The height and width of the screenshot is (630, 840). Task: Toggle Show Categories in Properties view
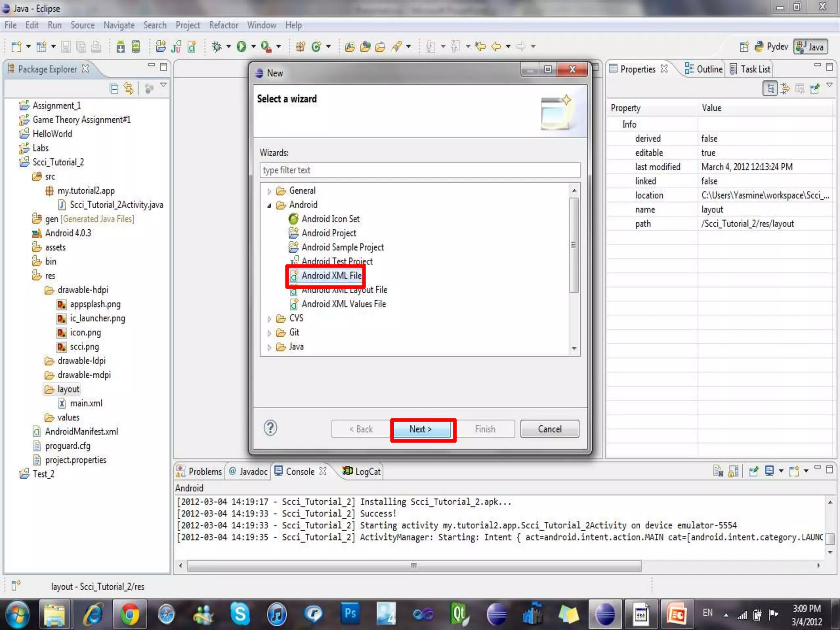(x=770, y=88)
